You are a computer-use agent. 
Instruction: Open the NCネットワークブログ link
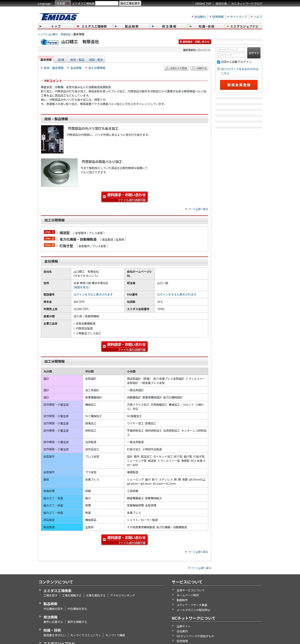pyautogui.click(x=247, y=4)
